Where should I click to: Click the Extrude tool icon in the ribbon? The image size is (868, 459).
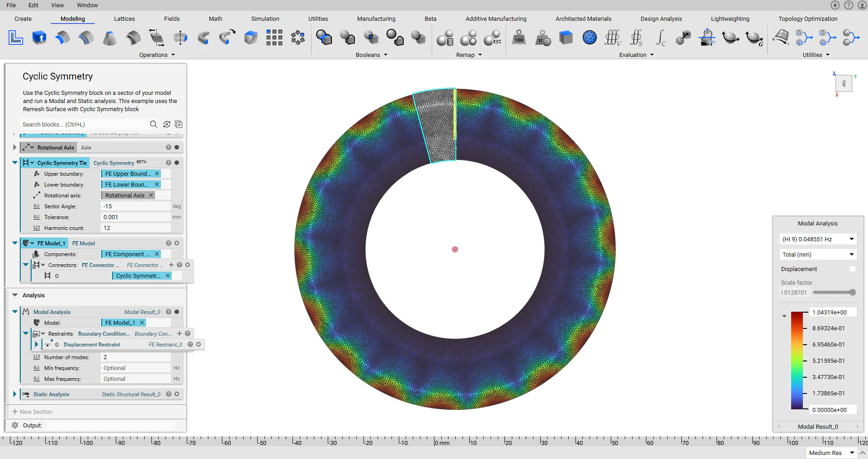(39, 37)
